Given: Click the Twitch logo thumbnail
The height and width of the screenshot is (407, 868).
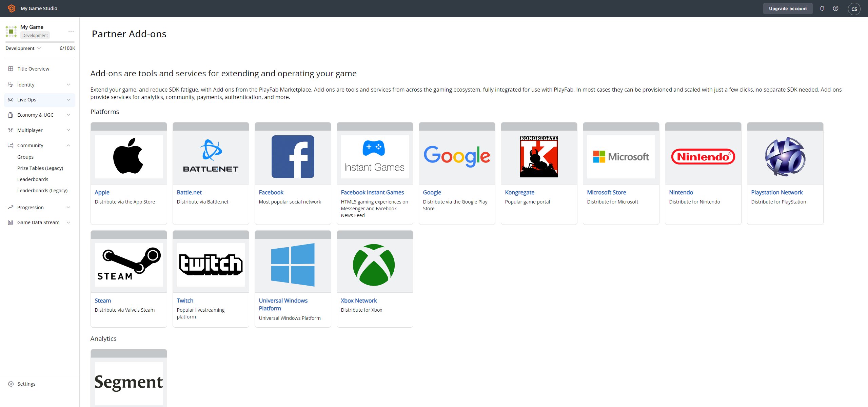Looking at the screenshot, I should (211, 265).
